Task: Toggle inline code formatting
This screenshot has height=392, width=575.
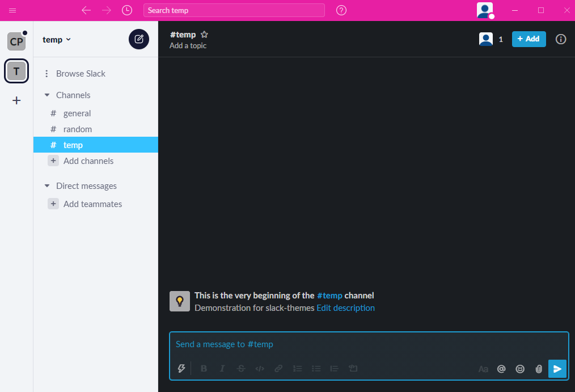Action: (260, 369)
